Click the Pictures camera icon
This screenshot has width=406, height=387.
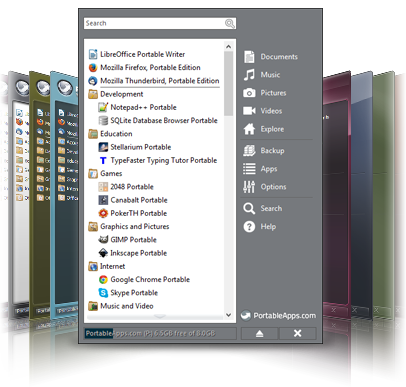coord(249,93)
